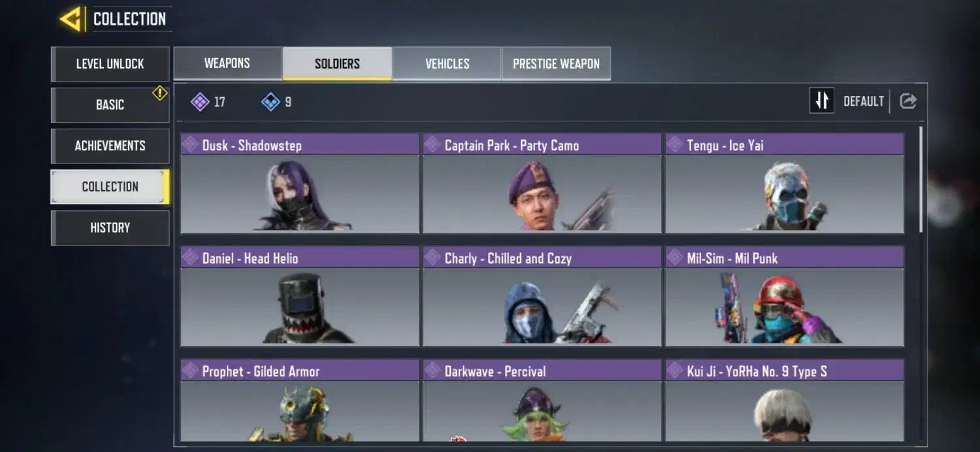980x452 pixels.
Task: Select the Charly - Chilled and Cozy skin
Action: (542, 297)
